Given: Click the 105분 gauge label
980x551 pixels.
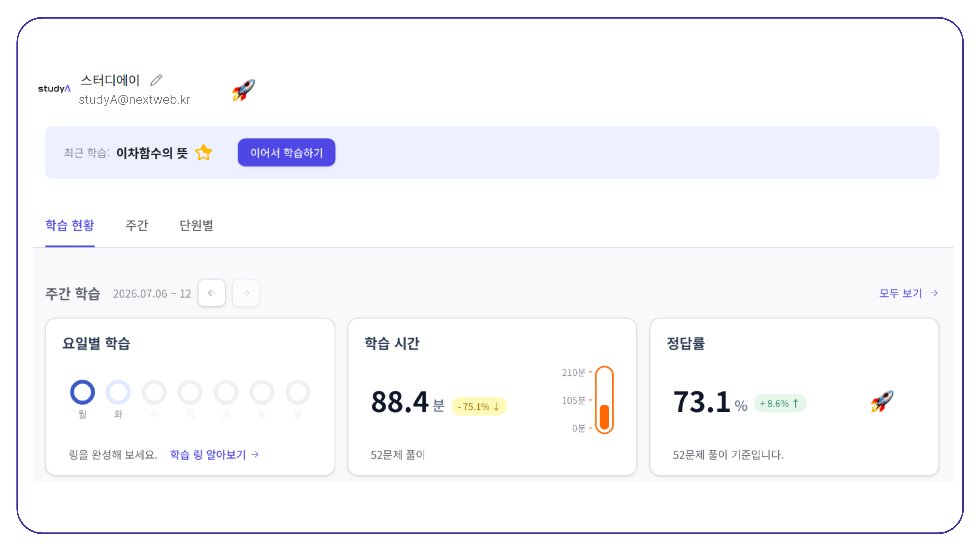Looking at the screenshot, I should pyautogui.click(x=574, y=400).
